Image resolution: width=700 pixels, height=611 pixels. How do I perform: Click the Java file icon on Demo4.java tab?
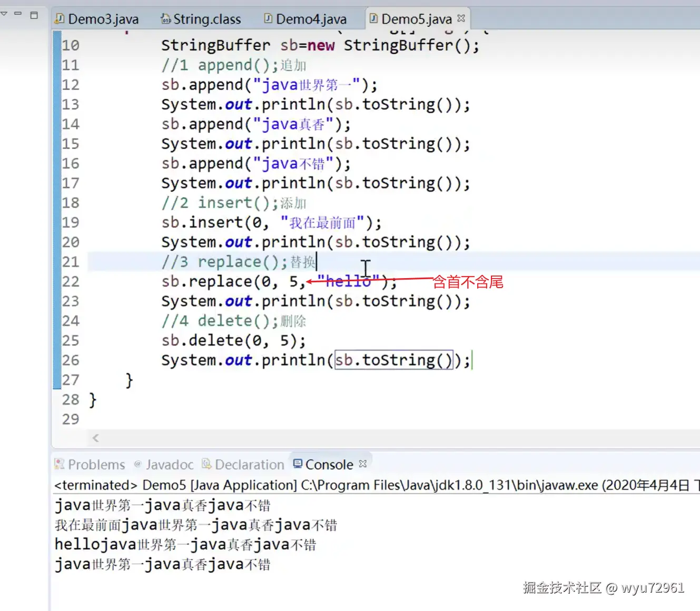[269, 19]
